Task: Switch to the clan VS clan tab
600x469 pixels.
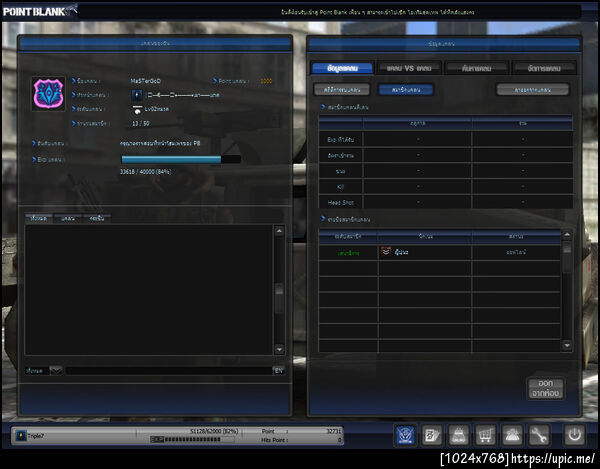Action: [409, 68]
